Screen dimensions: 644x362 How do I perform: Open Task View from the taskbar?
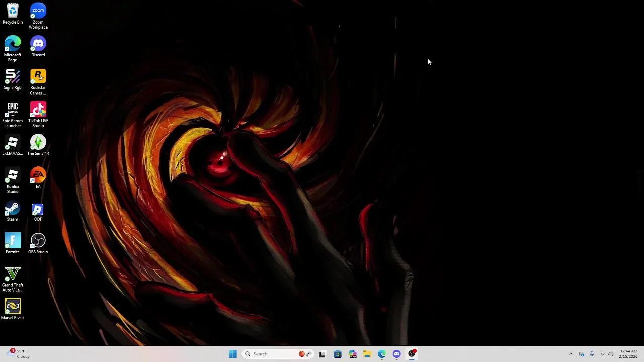click(323, 354)
